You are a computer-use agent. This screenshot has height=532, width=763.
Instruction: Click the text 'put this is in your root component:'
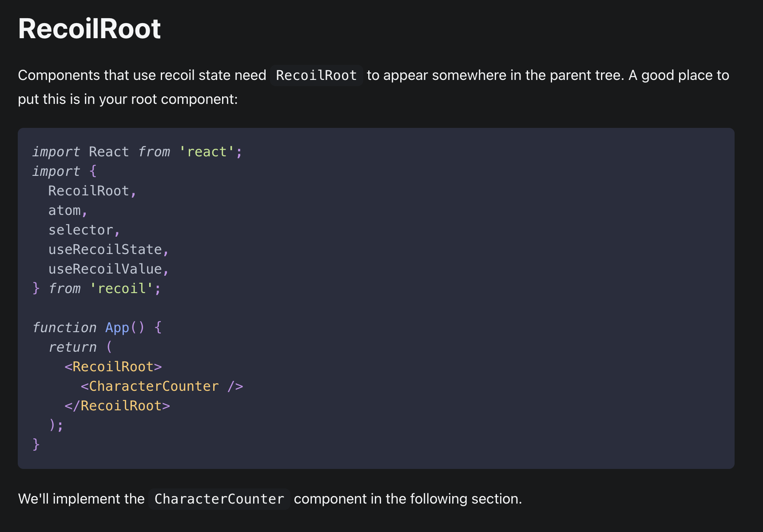tap(128, 99)
